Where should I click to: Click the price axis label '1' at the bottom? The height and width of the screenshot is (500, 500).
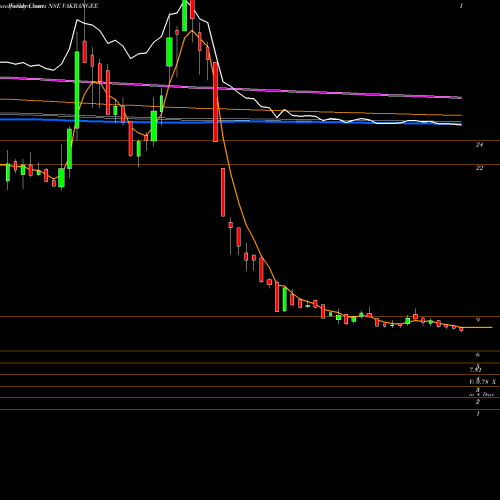click(x=478, y=414)
